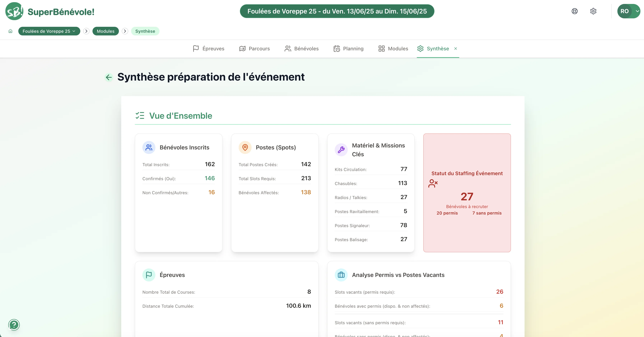Click the Postes Signaleur value 78
This screenshot has width=644, height=337.
404,225
